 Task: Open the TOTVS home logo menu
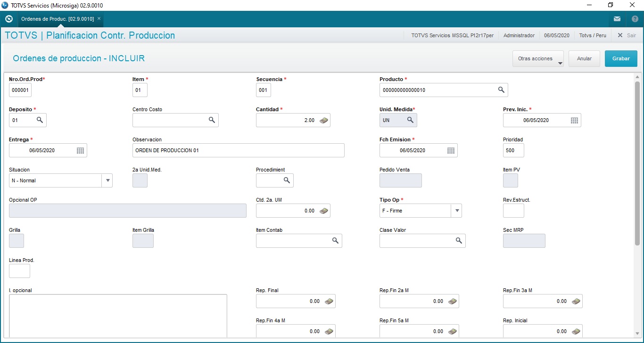8,19
